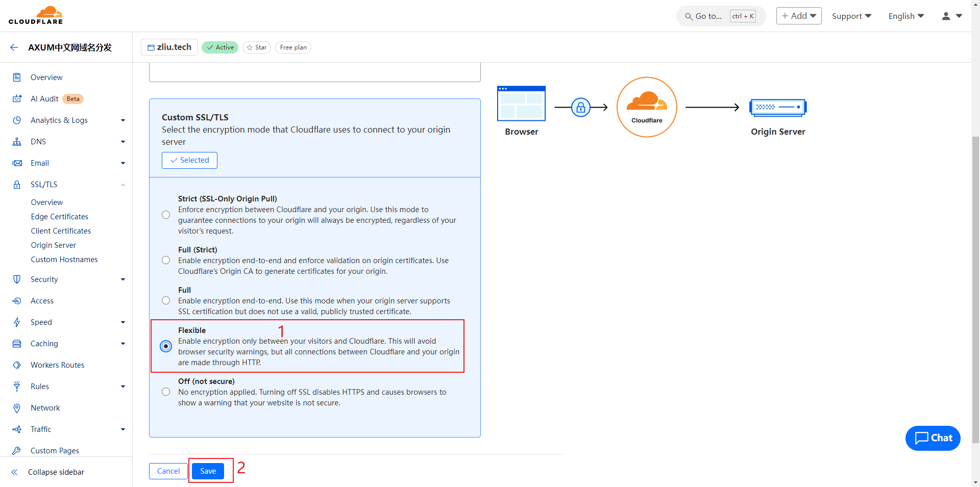
Task: Open the Chat support button
Action: [x=933, y=438]
